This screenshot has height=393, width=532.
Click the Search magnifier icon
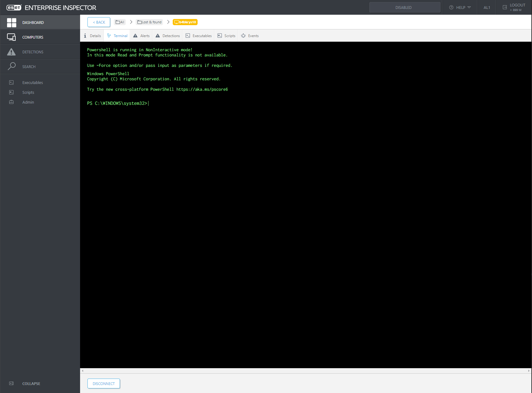coord(11,66)
